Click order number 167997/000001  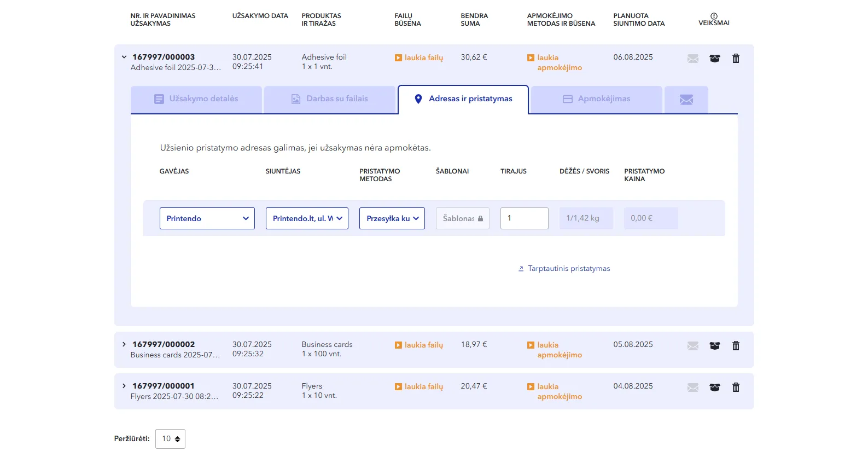pyautogui.click(x=164, y=386)
